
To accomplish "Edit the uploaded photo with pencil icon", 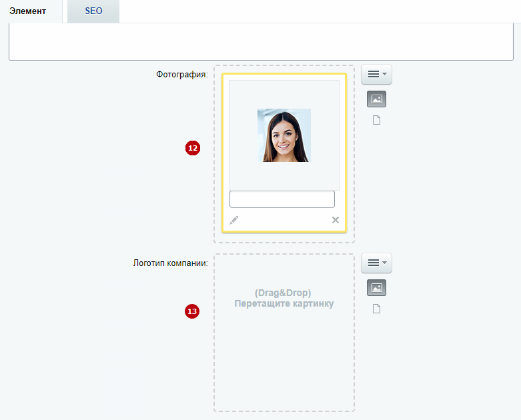I will [x=234, y=220].
